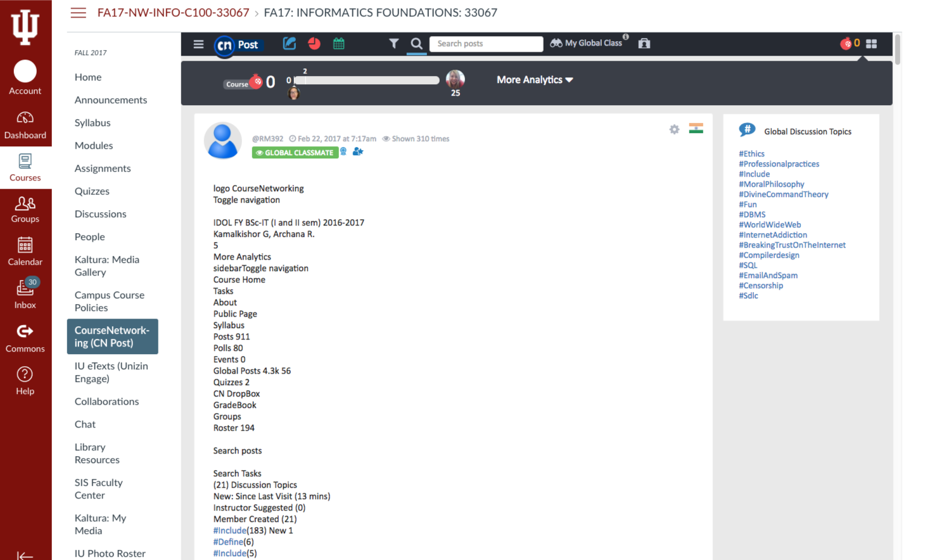Click the award ribbon badge icon
Screen dimensions: 932x560
pos(343,151)
